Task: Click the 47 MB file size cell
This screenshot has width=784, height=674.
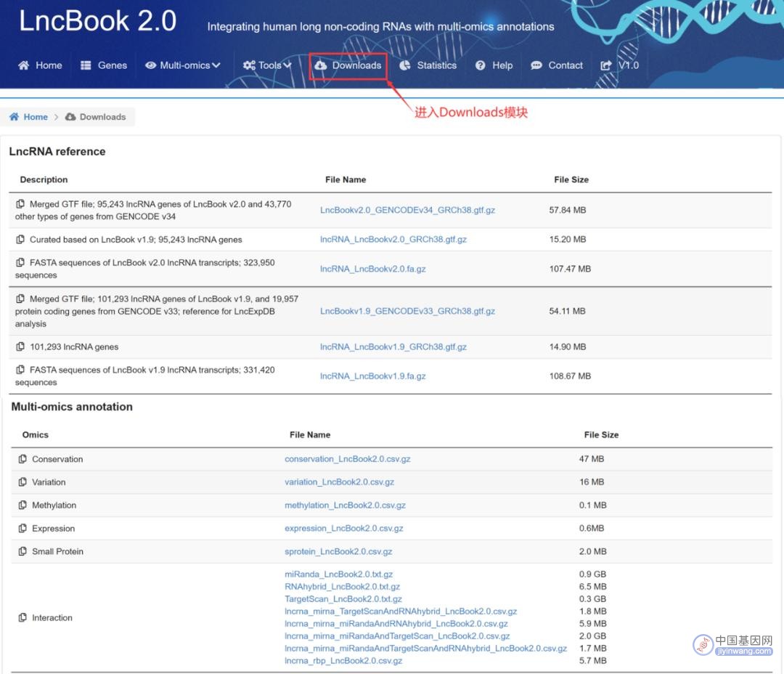Action: coord(592,459)
